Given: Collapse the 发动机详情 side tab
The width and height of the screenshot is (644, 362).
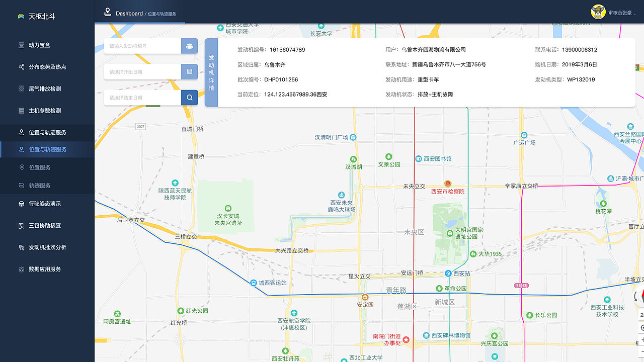Looking at the screenshot, I should (211, 72).
